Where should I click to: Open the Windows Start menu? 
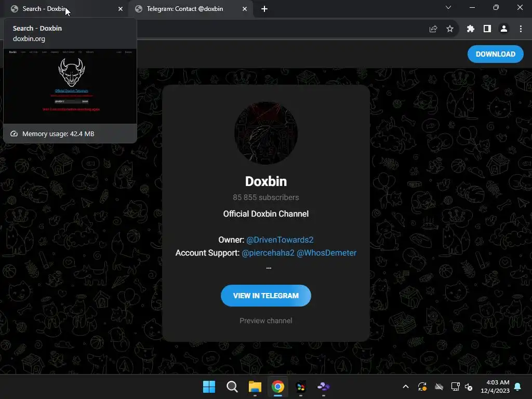point(209,387)
